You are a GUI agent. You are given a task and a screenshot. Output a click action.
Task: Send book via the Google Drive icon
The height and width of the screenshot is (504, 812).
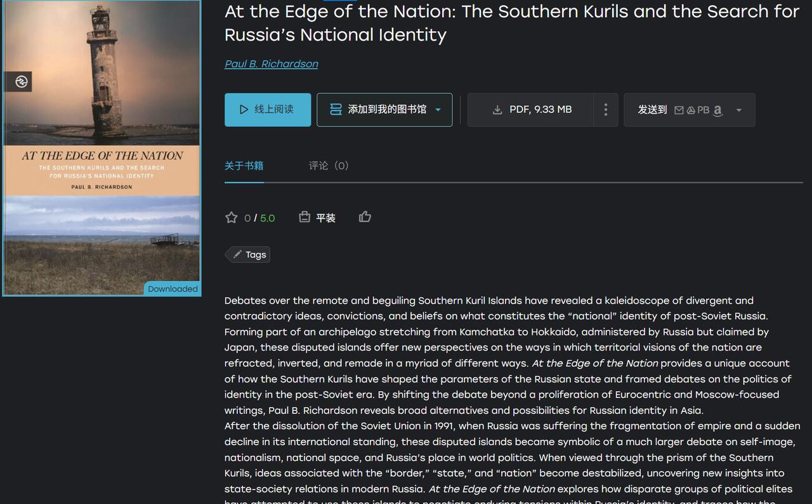click(691, 110)
